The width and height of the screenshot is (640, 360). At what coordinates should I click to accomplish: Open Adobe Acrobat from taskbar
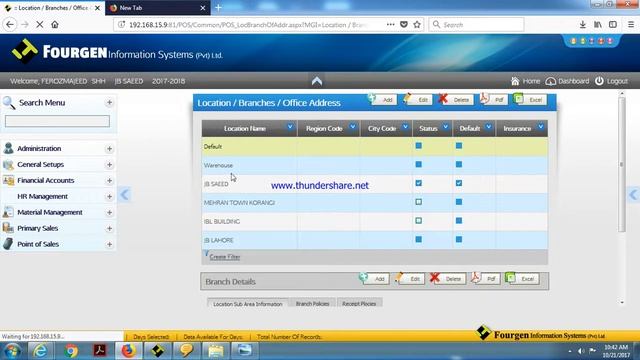(x=100, y=351)
